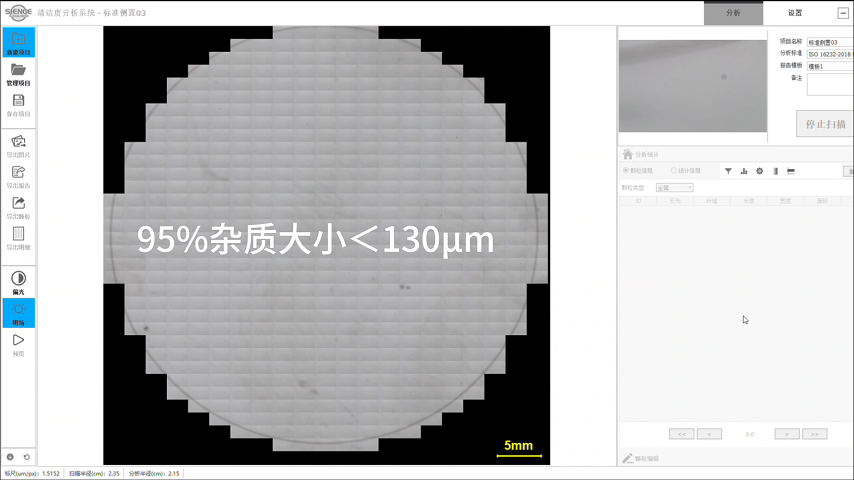Toggle the 偏光 polarized light mode
Viewport: 854px width, 480px height.
[x=18, y=279]
